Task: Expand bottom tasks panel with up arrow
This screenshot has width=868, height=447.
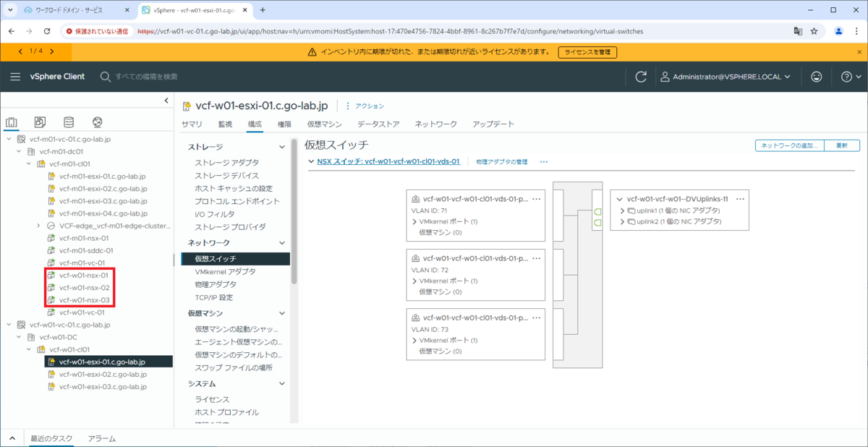Action: (12, 438)
